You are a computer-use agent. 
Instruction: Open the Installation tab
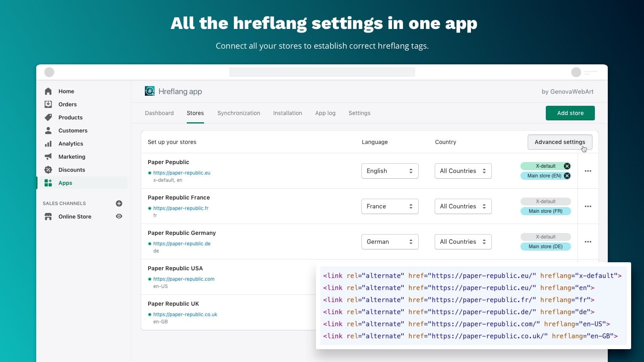(x=287, y=113)
